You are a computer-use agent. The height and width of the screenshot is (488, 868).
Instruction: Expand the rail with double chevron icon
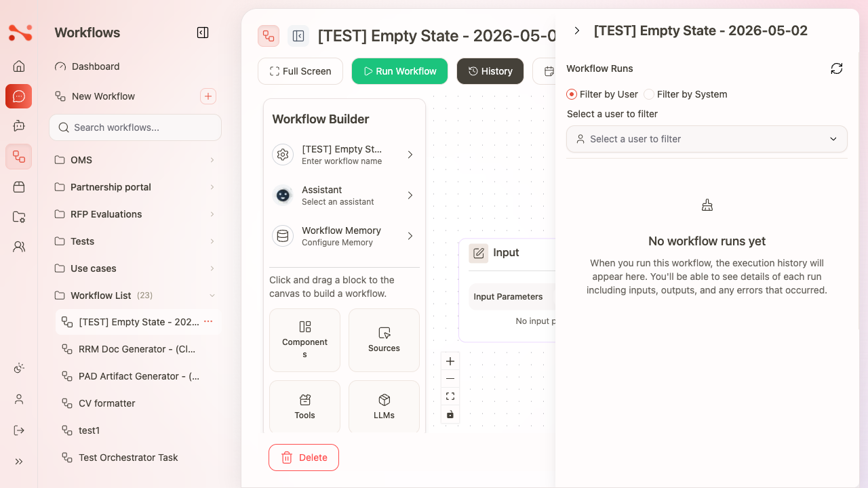point(19,462)
